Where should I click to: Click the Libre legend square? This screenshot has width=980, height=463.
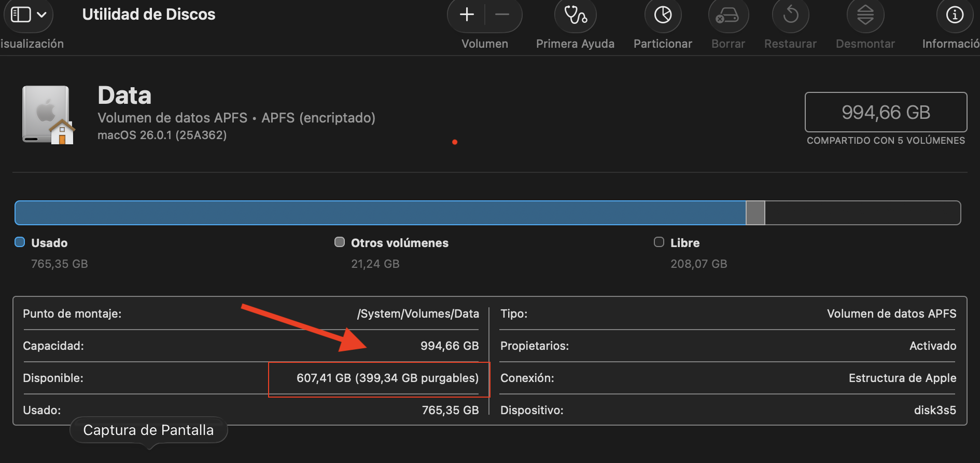point(659,242)
